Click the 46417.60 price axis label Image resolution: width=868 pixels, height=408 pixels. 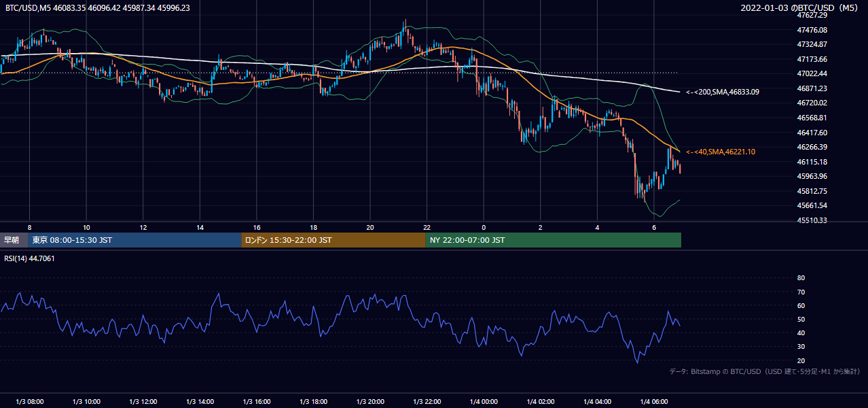coord(812,133)
